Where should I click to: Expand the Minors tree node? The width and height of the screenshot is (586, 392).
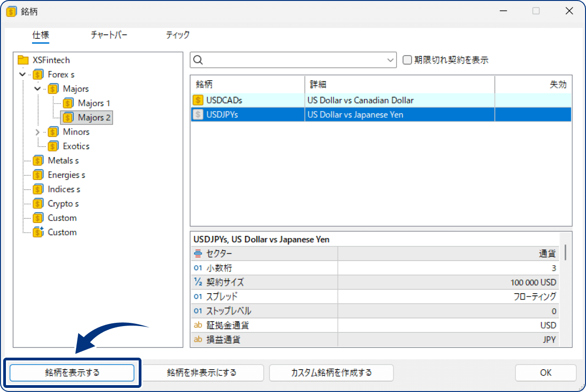pyautogui.click(x=38, y=131)
